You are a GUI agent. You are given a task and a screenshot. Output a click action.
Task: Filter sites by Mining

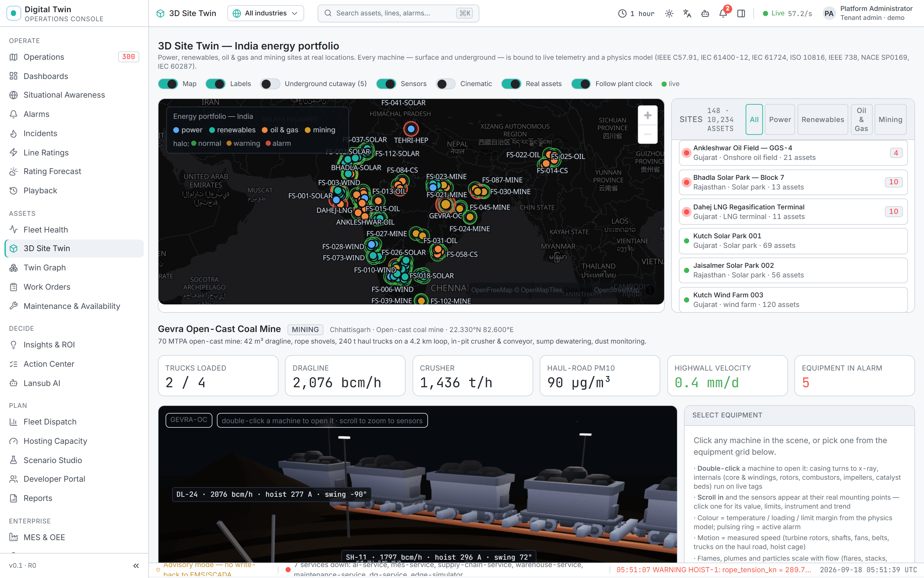[x=890, y=119]
